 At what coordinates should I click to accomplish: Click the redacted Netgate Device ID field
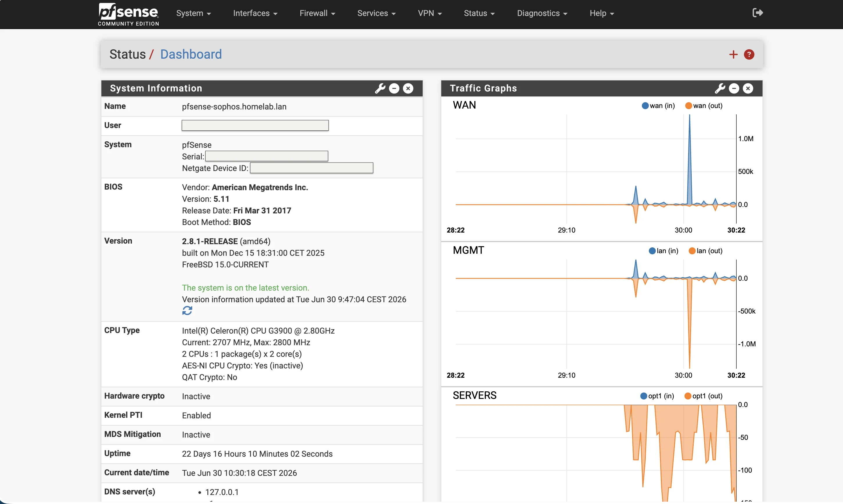(312, 168)
